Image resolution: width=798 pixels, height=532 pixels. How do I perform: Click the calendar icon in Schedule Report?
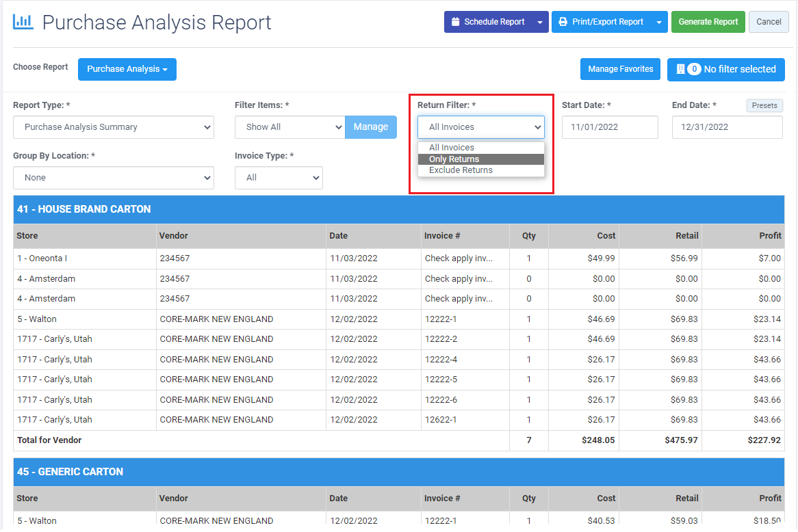coord(456,22)
